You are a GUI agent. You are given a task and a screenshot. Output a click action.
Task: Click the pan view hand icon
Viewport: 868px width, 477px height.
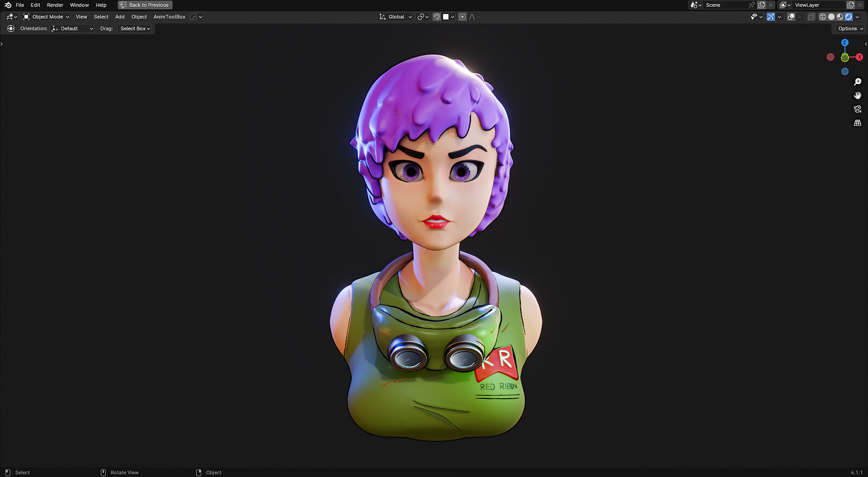pos(858,96)
